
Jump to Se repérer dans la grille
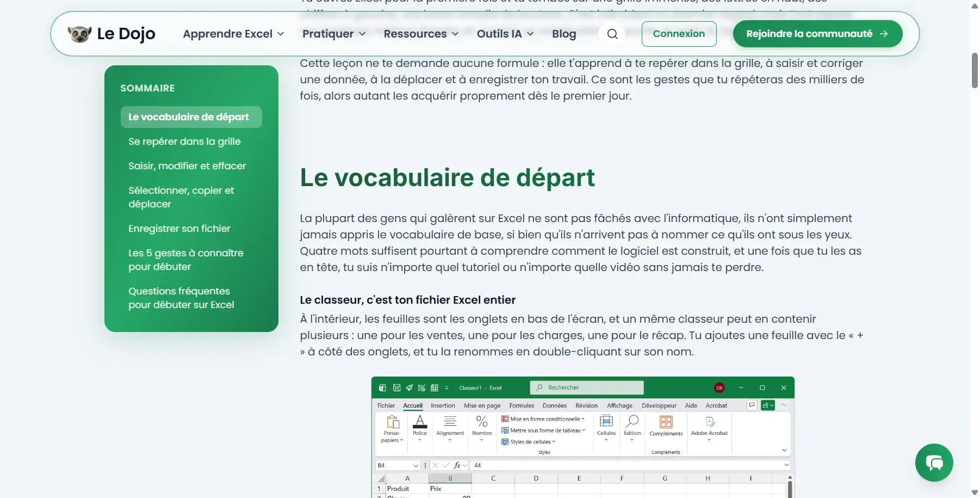pos(184,142)
